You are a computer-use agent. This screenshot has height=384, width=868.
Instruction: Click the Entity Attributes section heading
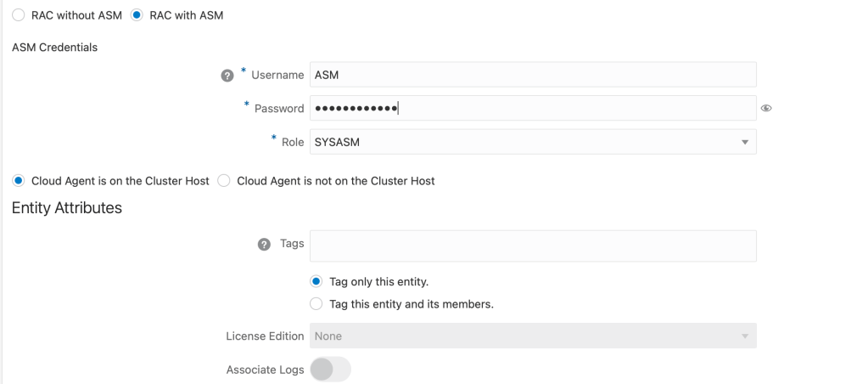(x=67, y=208)
